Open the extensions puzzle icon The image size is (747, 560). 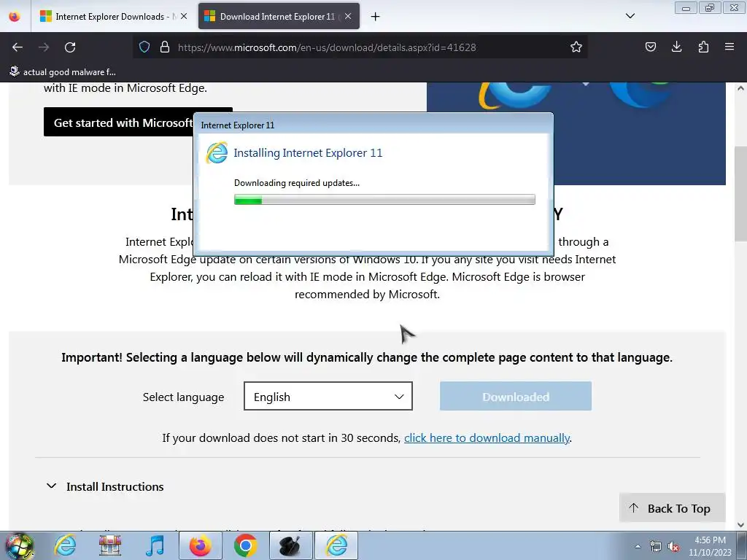click(703, 47)
